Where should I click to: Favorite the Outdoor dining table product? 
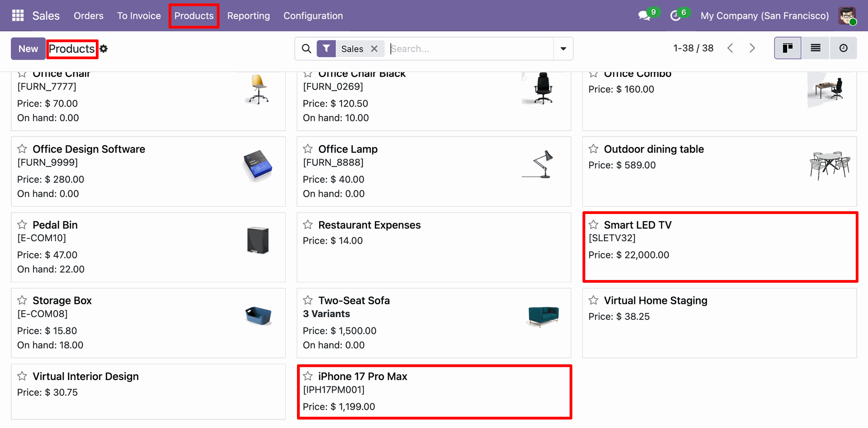point(594,149)
